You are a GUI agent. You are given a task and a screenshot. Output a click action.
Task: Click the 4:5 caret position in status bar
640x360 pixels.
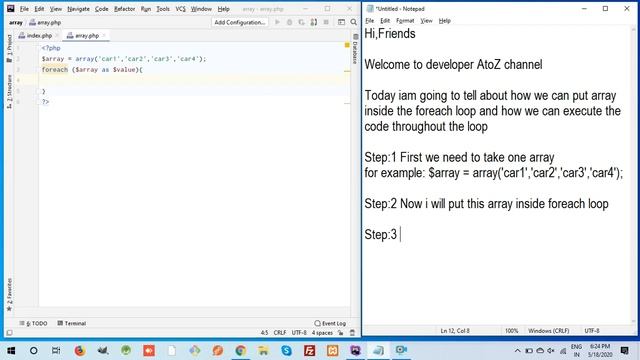pos(264,333)
